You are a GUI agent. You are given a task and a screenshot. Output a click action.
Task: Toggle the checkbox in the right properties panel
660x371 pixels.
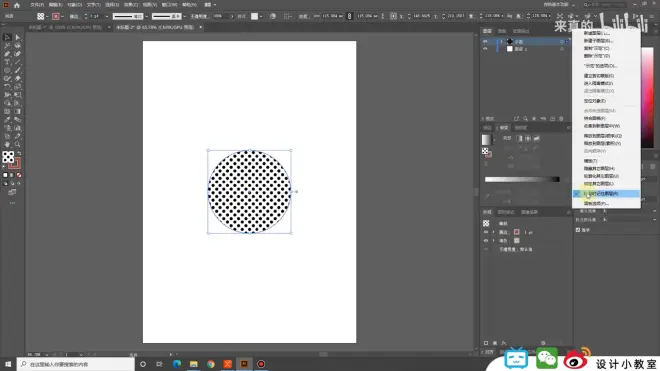point(578,230)
